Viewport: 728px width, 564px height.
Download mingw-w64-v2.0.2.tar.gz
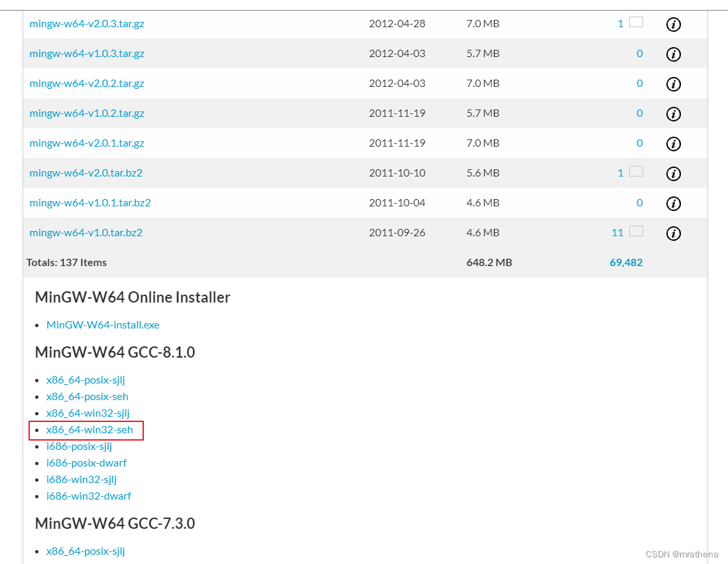[87, 83]
